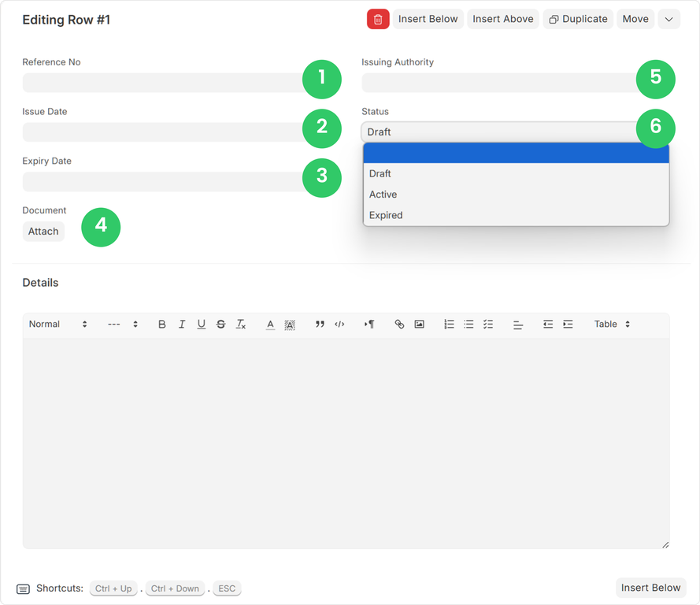Image resolution: width=700 pixels, height=605 pixels.
Task: Add a hyperlink in the editor
Action: [398, 324]
